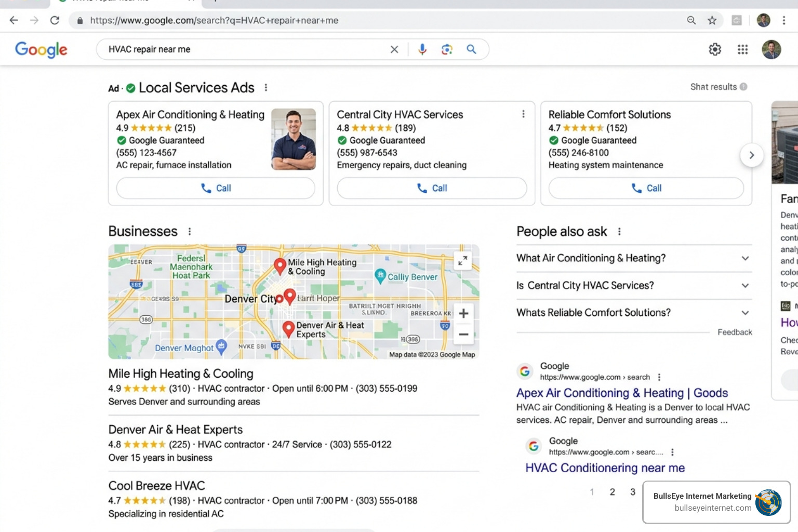798x532 pixels.
Task: Open Apex Air Conditioning & Heating | Goods link
Action: [622, 393]
